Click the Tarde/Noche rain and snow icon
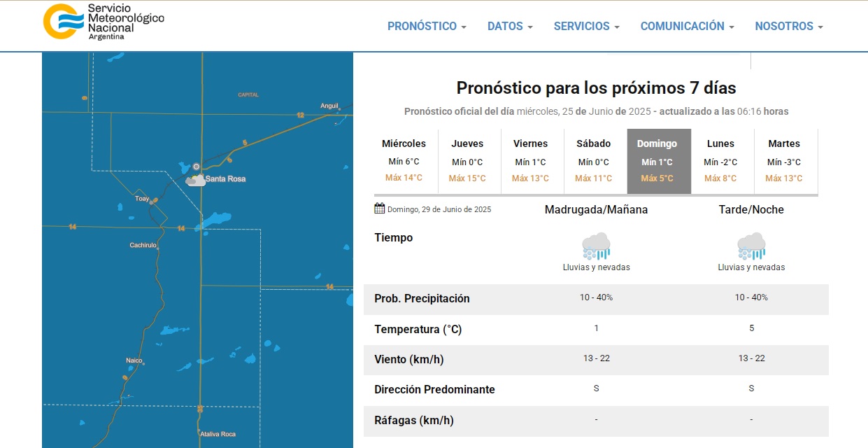This screenshot has width=868, height=448. [751, 246]
